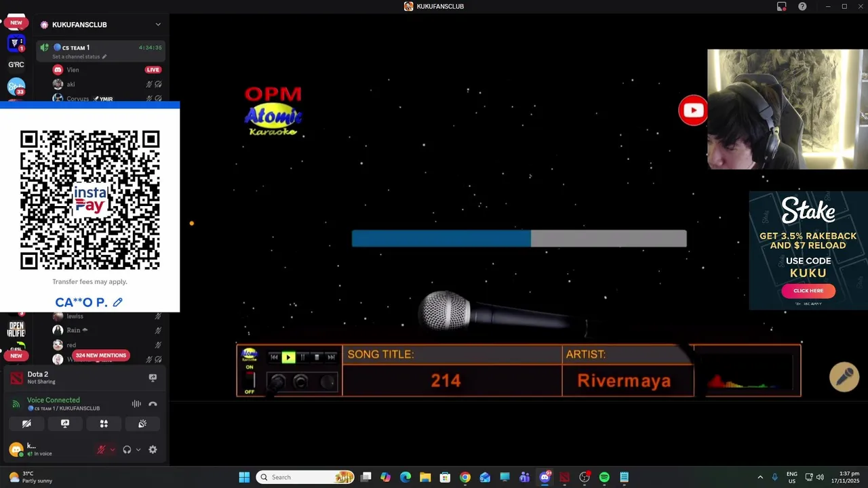The image size is (868, 488).
Task: Open Discord help question mark
Action: click(802, 6)
